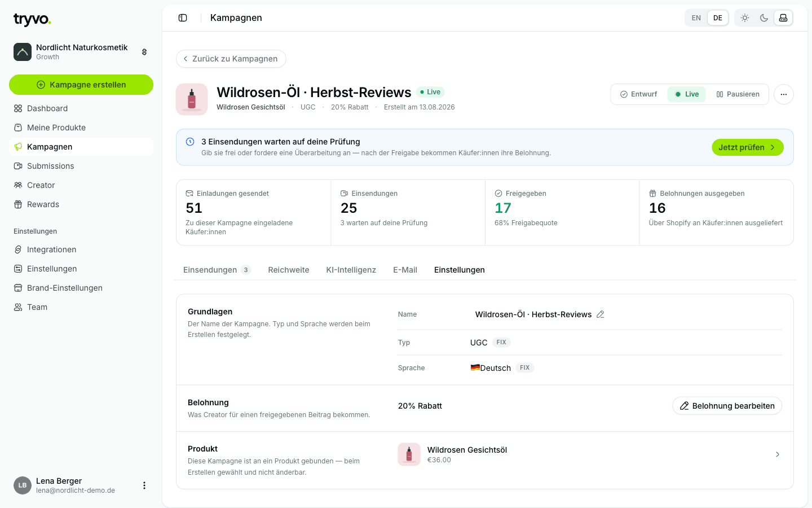
Task: Switch to KI-Intelligenz tab
Action: click(x=351, y=270)
